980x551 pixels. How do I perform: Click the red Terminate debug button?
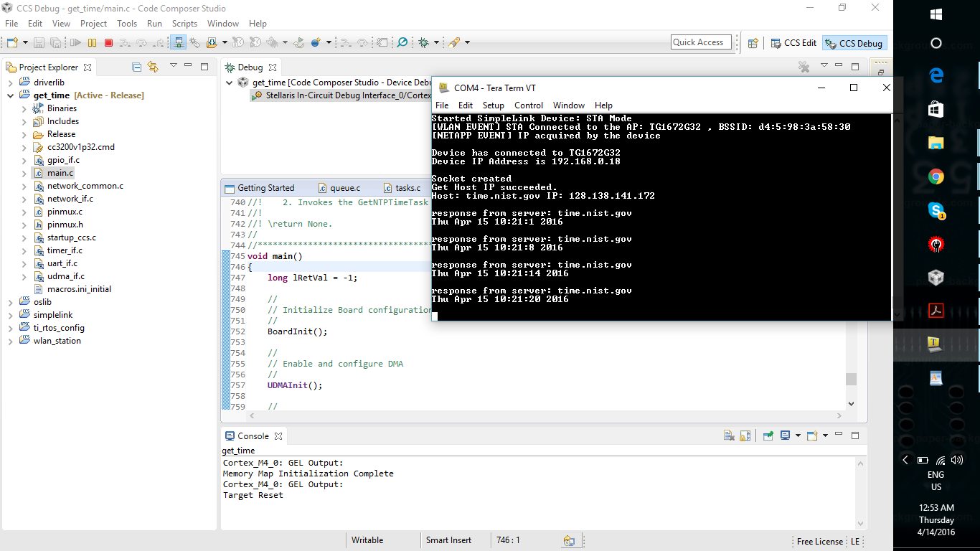click(x=108, y=43)
